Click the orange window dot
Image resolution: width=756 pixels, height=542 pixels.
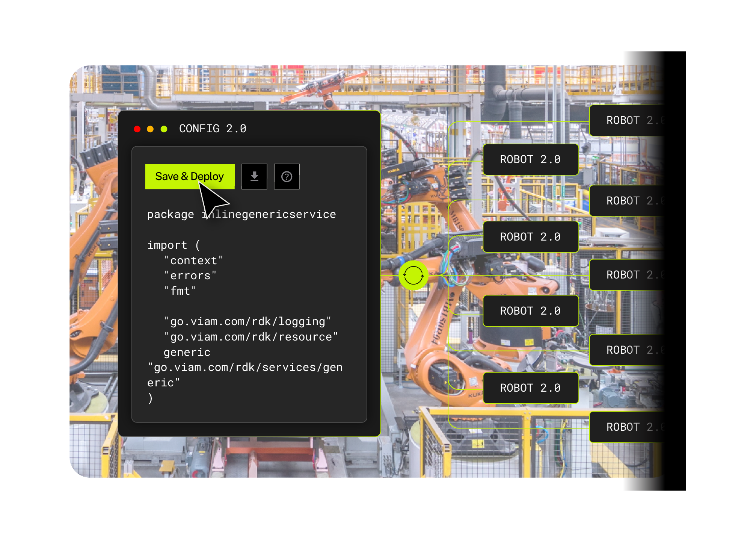pos(150,129)
